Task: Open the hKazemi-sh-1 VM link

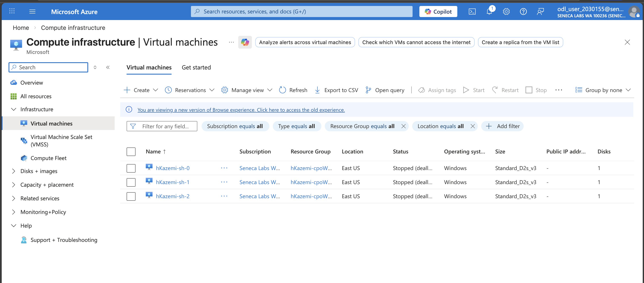Action: tap(172, 182)
